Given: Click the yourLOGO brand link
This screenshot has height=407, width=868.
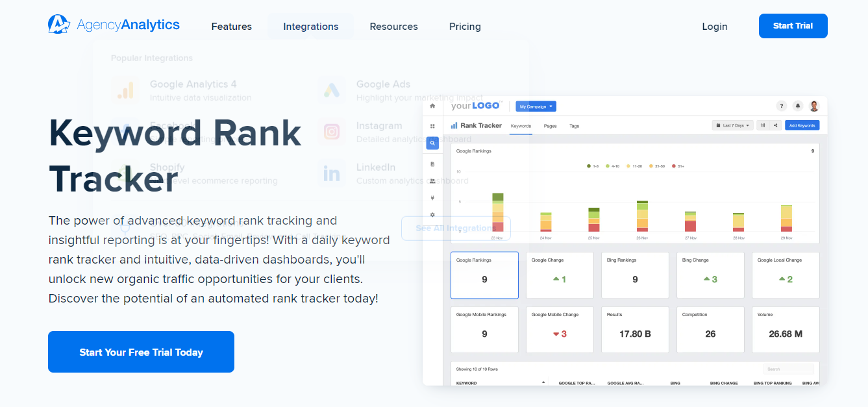Looking at the screenshot, I should click(477, 106).
